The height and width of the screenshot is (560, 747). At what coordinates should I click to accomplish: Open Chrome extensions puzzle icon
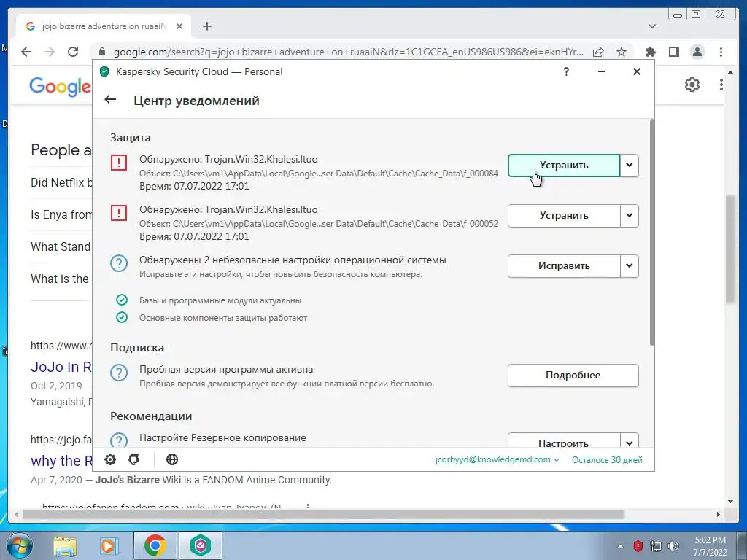[x=650, y=52]
